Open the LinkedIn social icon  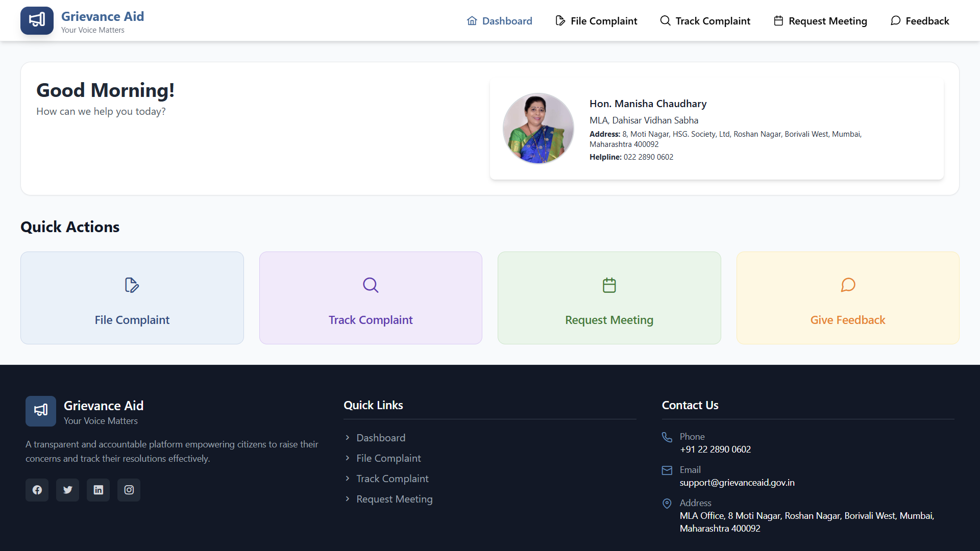pyautogui.click(x=99, y=490)
